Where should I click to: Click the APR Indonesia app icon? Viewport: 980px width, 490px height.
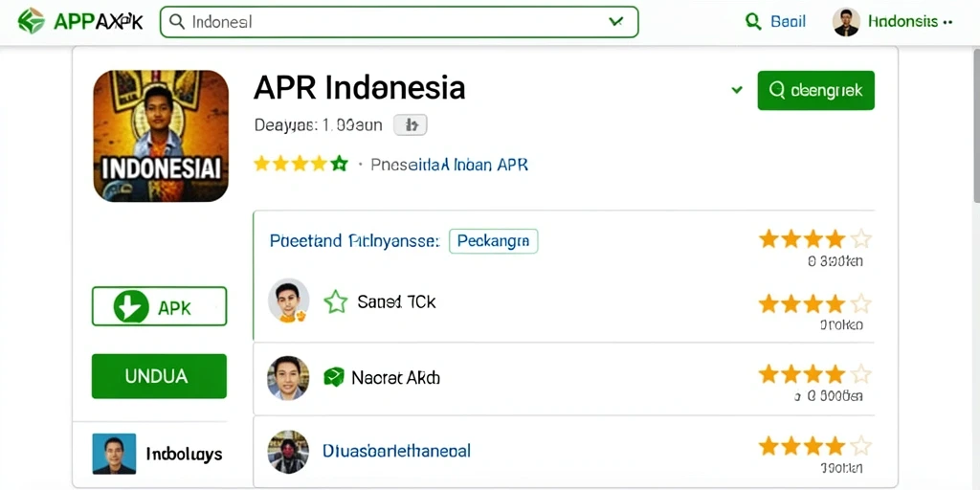pyautogui.click(x=161, y=136)
